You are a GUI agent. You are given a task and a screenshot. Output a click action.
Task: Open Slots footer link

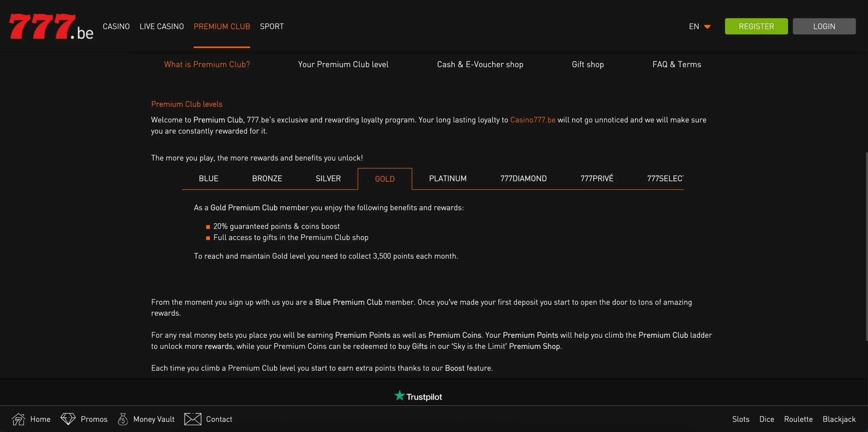point(741,419)
